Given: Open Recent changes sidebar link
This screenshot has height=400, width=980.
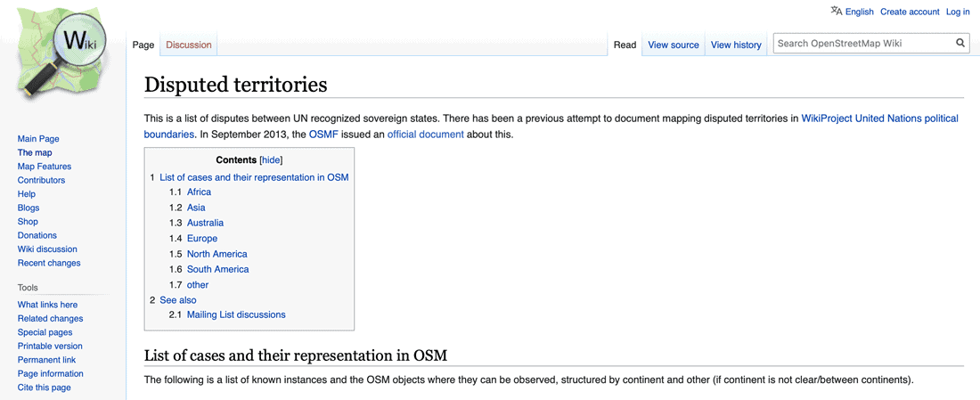Looking at the screenshot, I should (49, 263).
